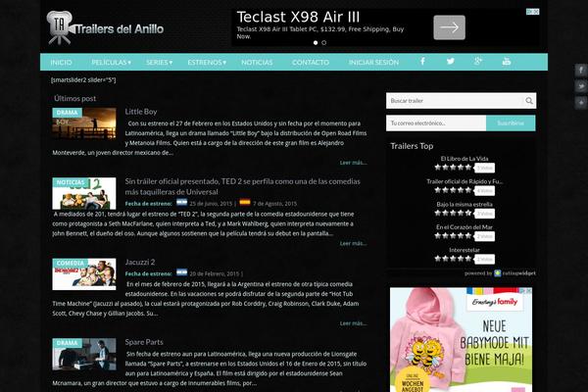
Task: Open El Libro de La Vida trailer link
Action: tap(465, 159)
